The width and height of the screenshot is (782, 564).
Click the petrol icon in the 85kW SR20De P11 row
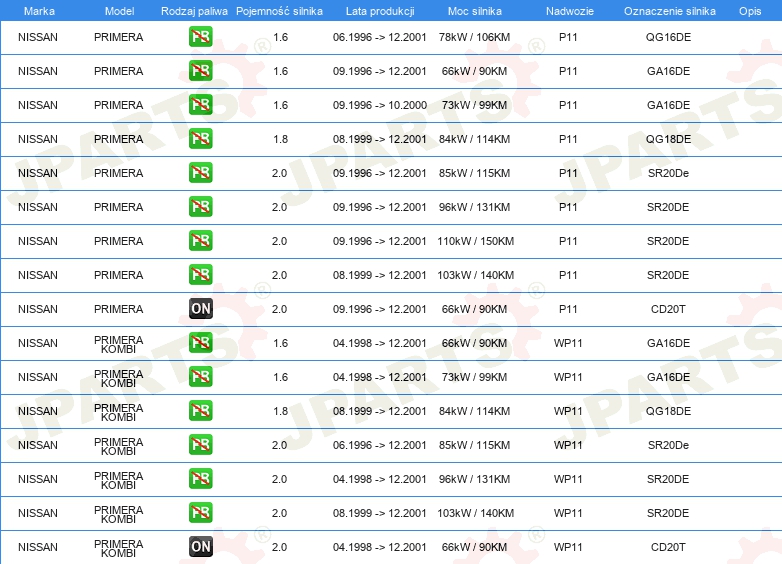(200, 173)
